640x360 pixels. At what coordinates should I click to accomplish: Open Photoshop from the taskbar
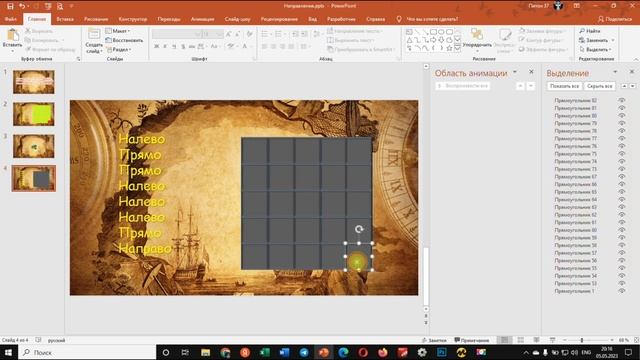click(442, 352)
